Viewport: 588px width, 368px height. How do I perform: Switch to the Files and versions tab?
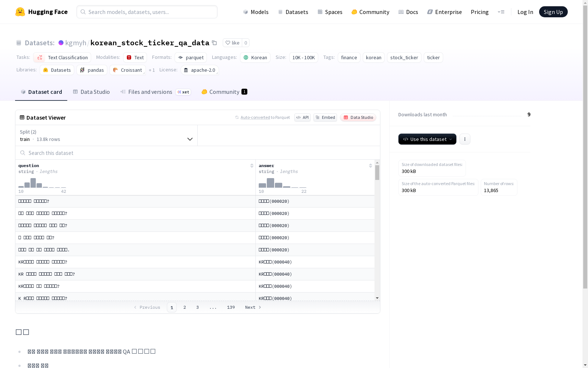pos(155,92)
